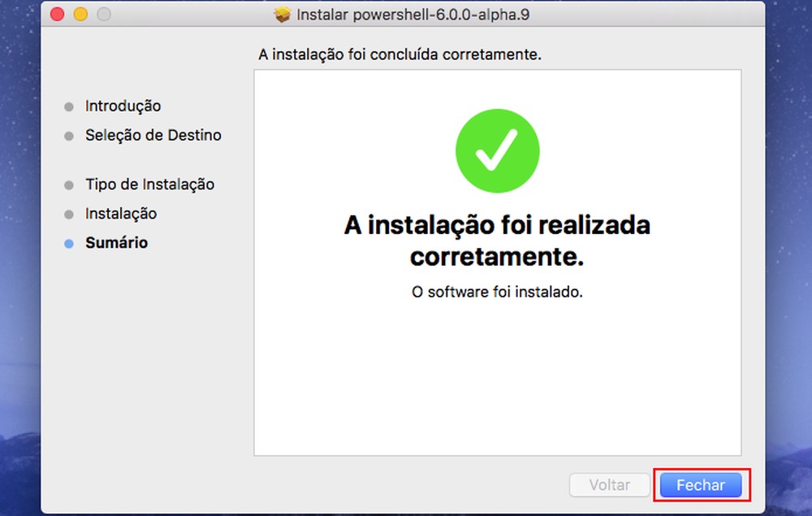
Task: Select Introdução in the steps sidebar
Action: click(123, 106)
